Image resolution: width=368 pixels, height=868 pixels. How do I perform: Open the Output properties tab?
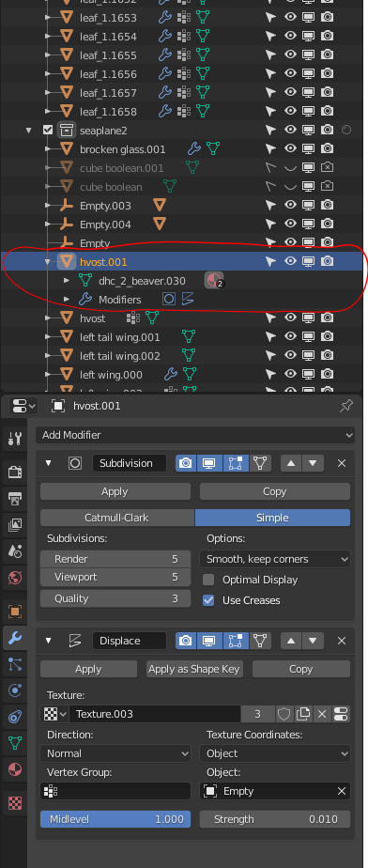(14, 498)
